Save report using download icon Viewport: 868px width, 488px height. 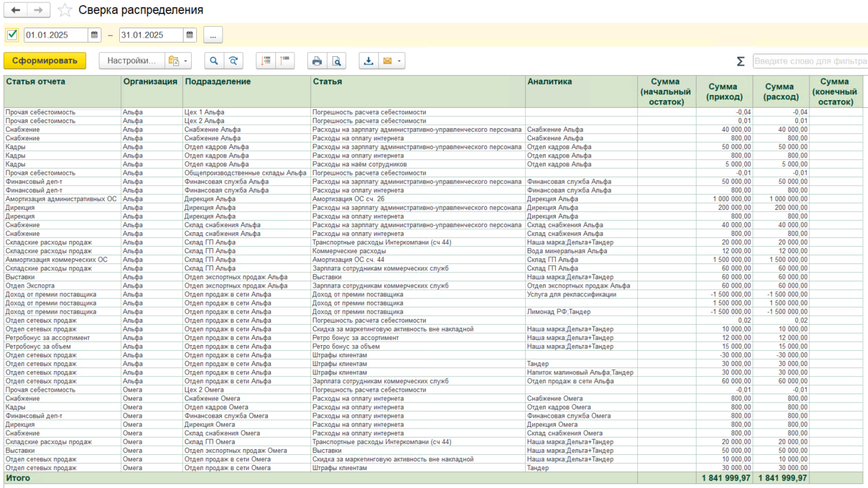[x=368, y=61]
